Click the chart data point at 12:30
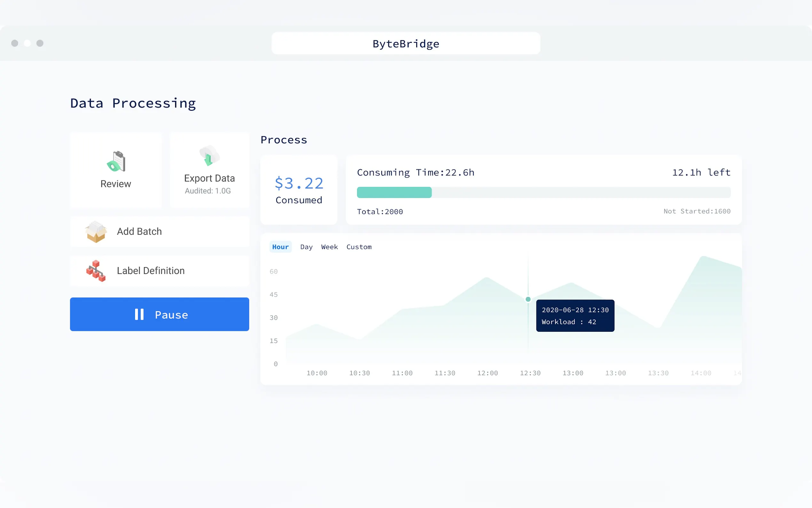The height and width of the screenshot is (508, 812). click(x=528, y=299)
